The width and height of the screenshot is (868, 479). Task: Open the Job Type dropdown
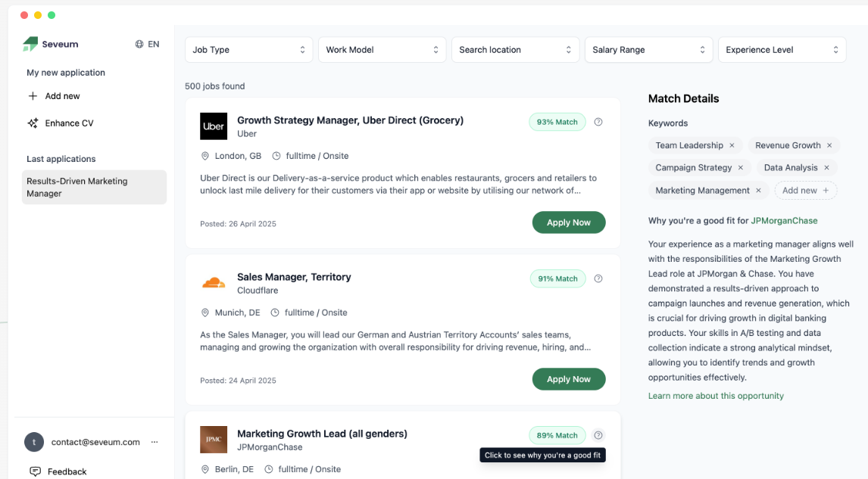[248, 50]
